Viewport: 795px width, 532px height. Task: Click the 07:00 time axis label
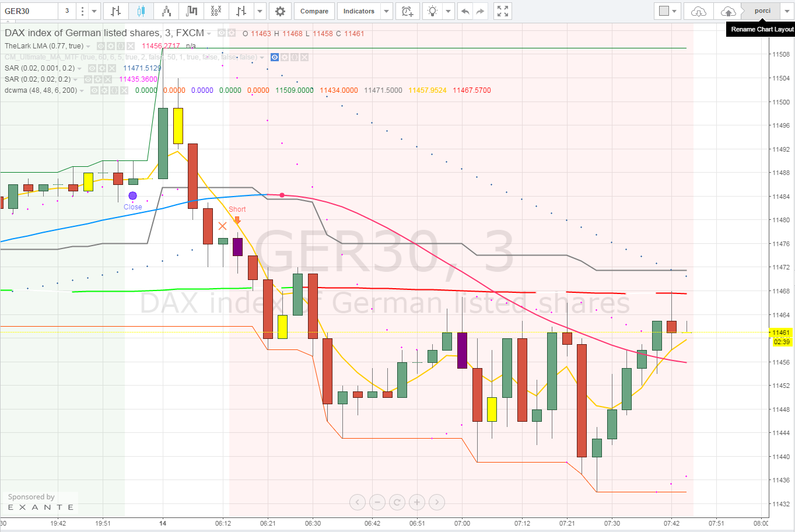(x=463, y=523)
